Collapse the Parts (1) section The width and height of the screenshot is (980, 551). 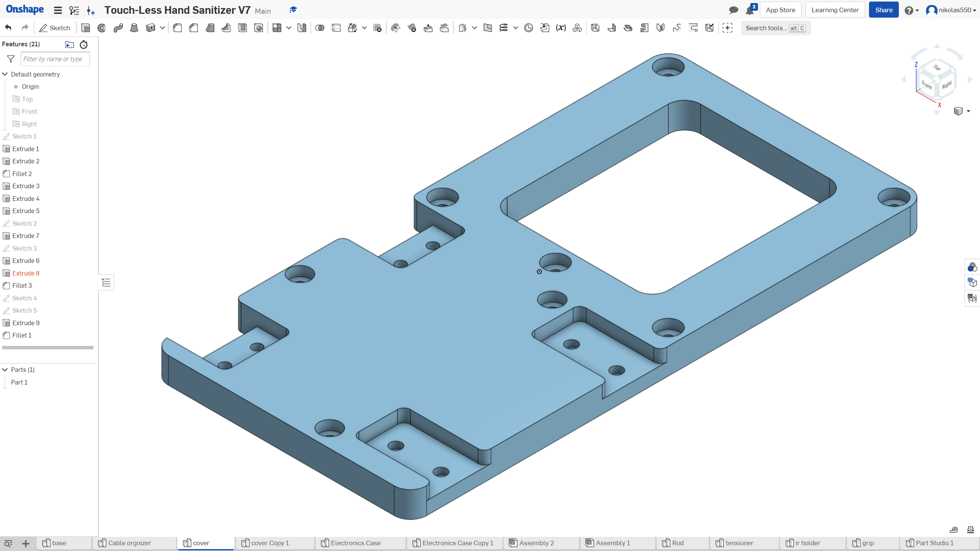tap(4, 370)
